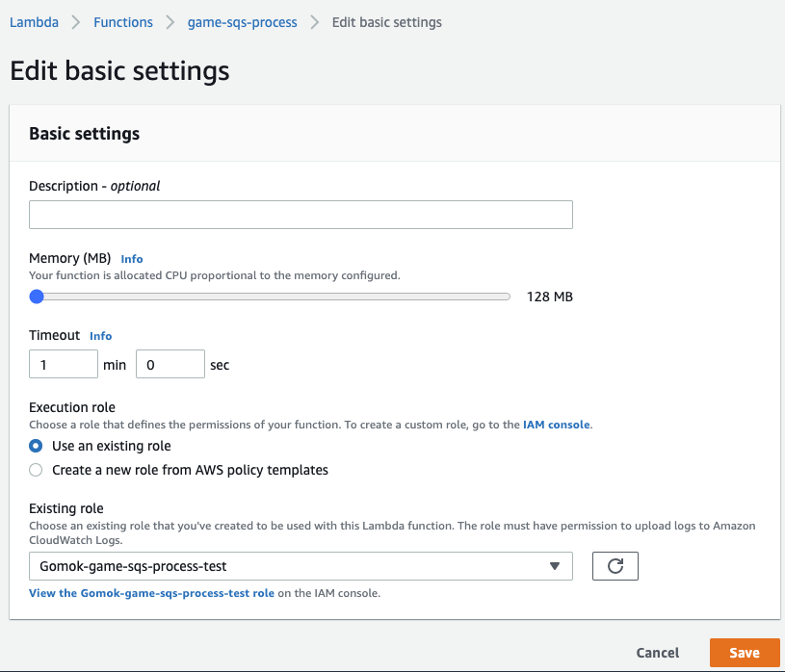785x672 pixels.
Task: Open the IAM console link
Action: [556, 425]
